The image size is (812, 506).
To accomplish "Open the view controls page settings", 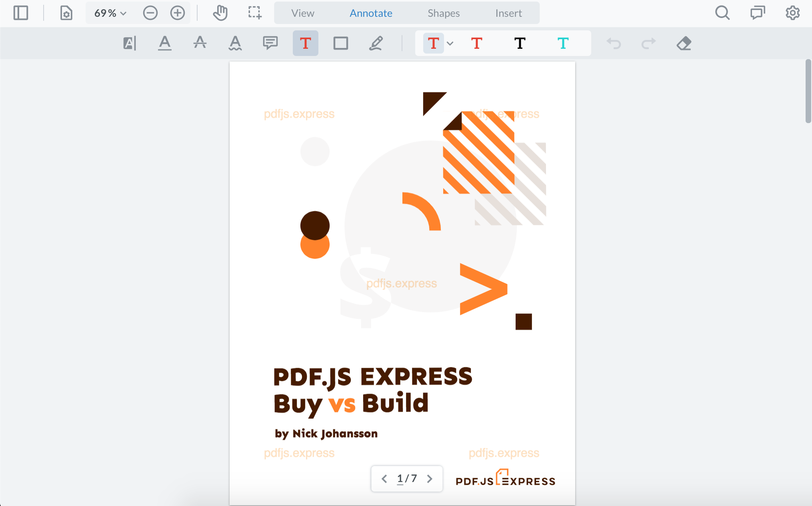I will 66,13.
